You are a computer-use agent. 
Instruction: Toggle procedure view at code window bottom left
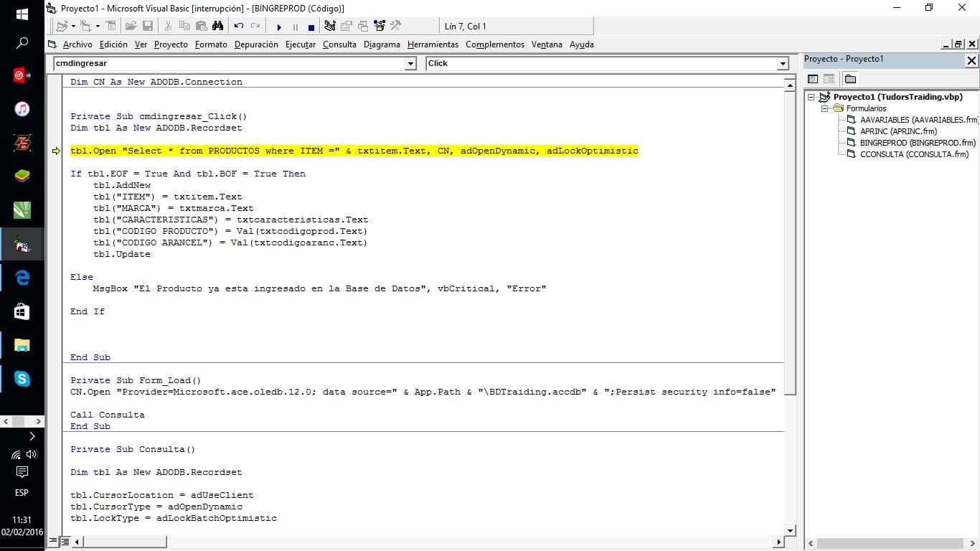pyautogui.click(x=52, y=540)
